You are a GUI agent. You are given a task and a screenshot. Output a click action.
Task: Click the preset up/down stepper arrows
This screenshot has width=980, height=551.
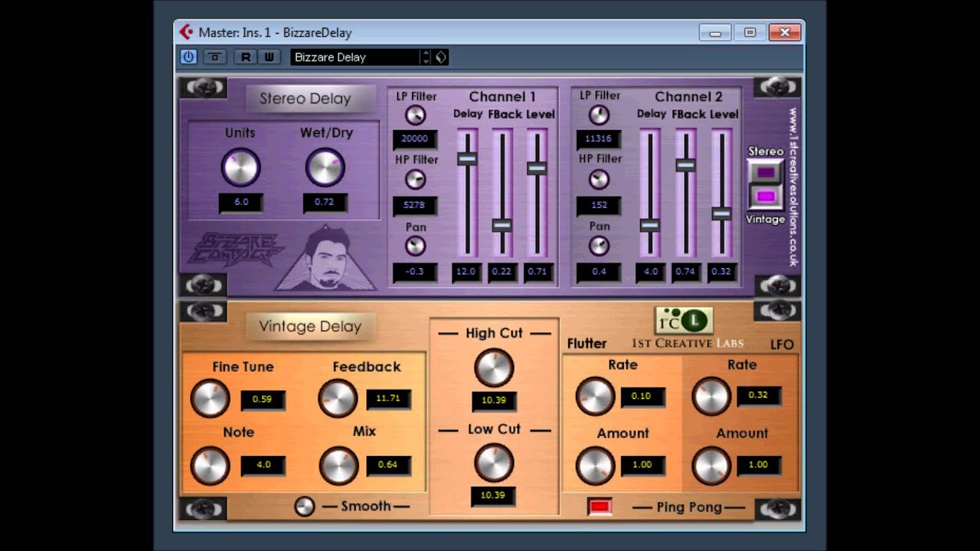(x=426, y=57)
